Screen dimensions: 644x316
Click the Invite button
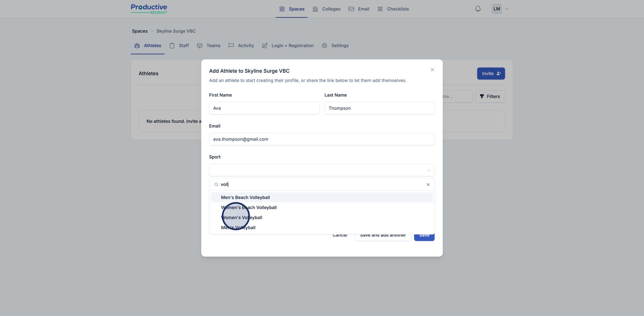point(491,74)
